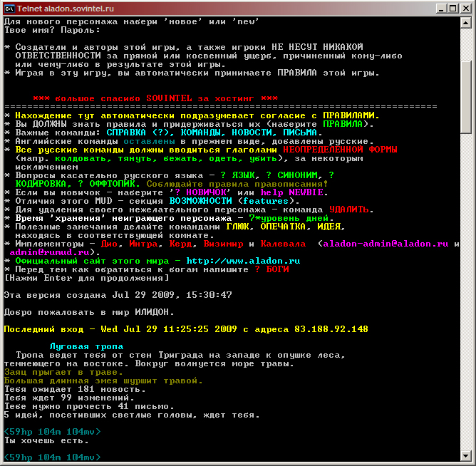Click the red line thanking SOVINTEL for hosting
476x466 pixels.
155,98
